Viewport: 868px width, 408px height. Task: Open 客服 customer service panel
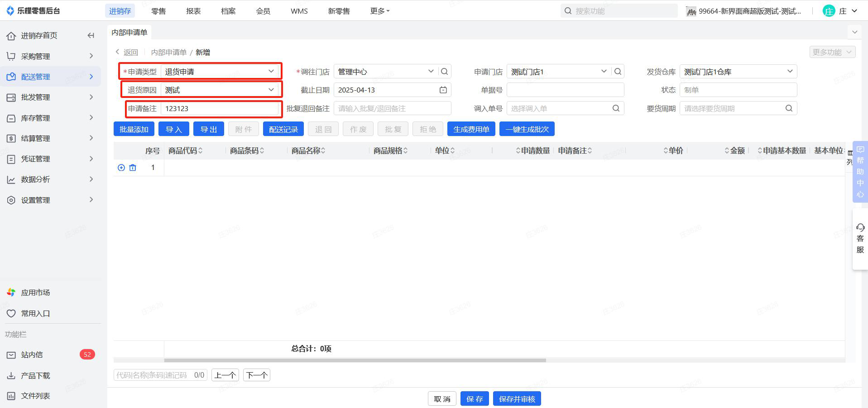[860, 238]
